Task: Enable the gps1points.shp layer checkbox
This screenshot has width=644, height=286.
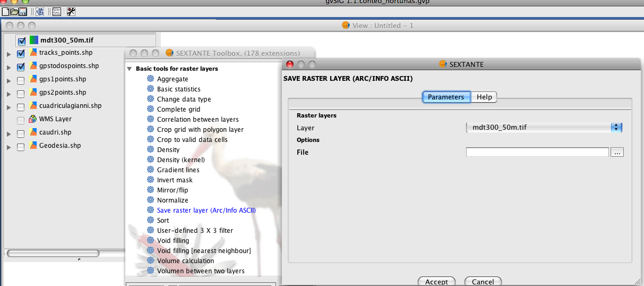Action: click(21, 80)
